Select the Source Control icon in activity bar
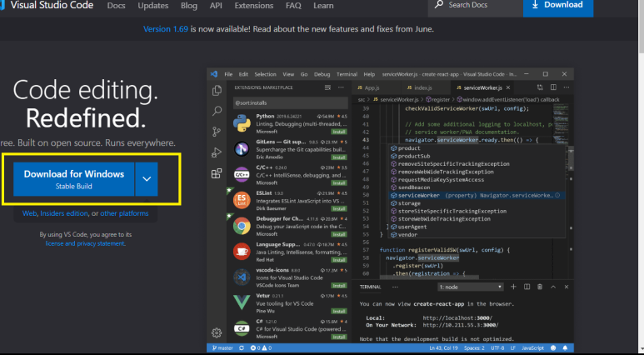This screenshot has height=355, width=644. (217, 132)
